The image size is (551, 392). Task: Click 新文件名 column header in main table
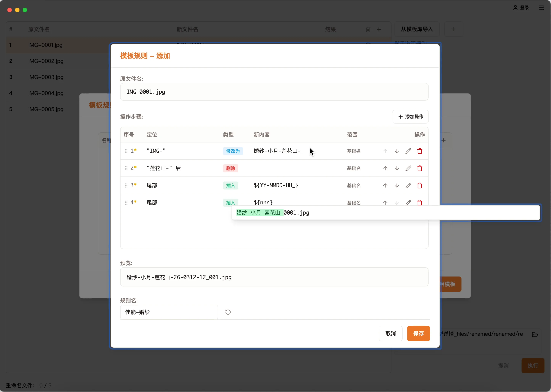[187, 29]
